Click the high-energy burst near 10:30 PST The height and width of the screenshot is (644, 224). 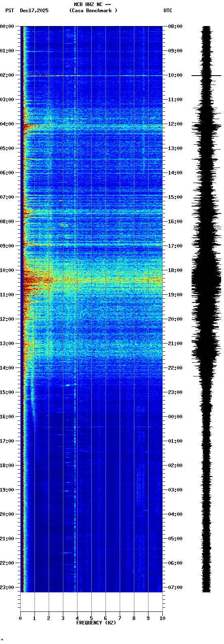click(93, 280)
